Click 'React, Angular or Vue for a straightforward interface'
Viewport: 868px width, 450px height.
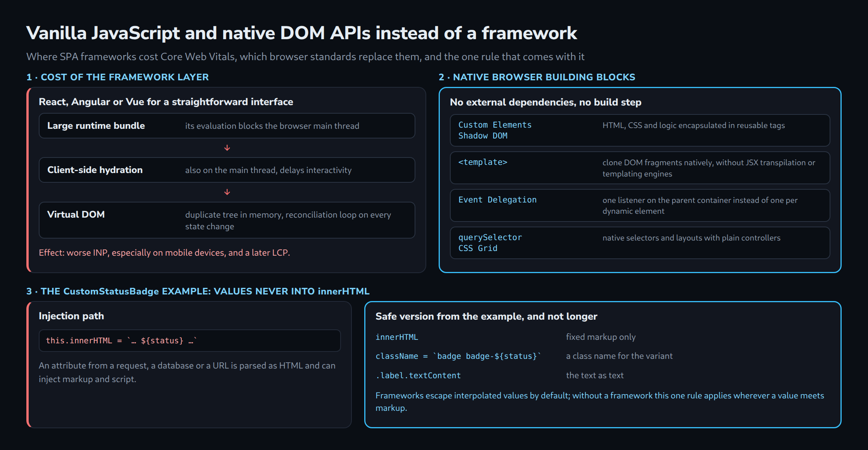pos(166,102)
